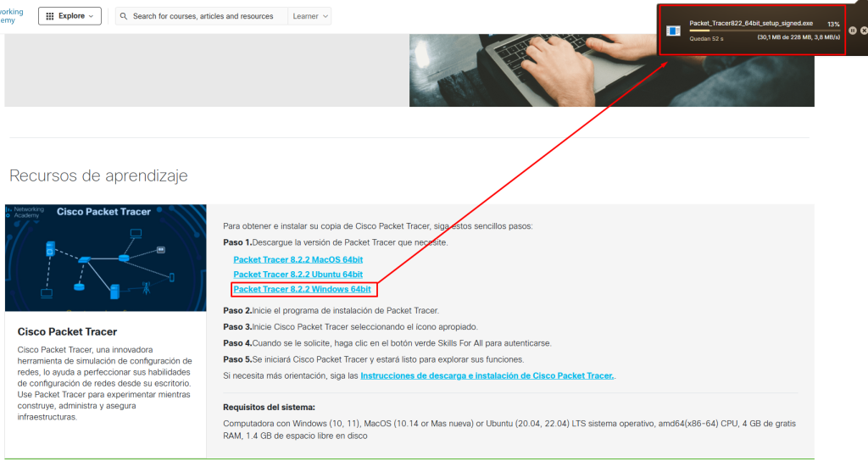Cancel the Packet Tracer download
Screen dimensions: 868x461
[864, 31]
